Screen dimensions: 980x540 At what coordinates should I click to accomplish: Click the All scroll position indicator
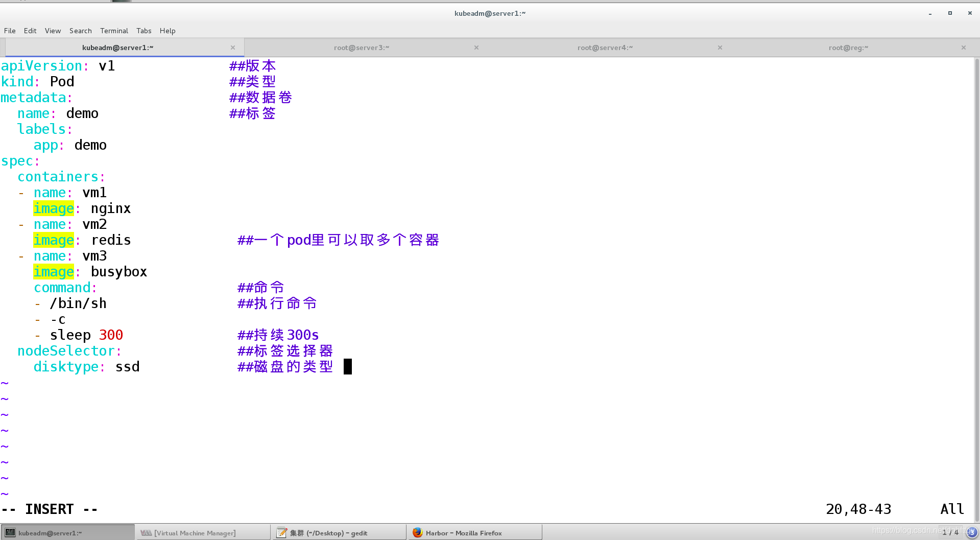coord(952,509)
